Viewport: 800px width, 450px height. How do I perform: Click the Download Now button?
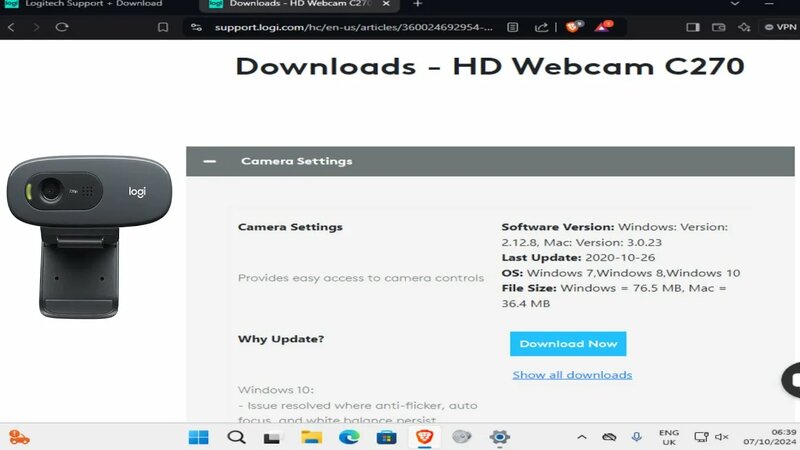click(568, 344)
